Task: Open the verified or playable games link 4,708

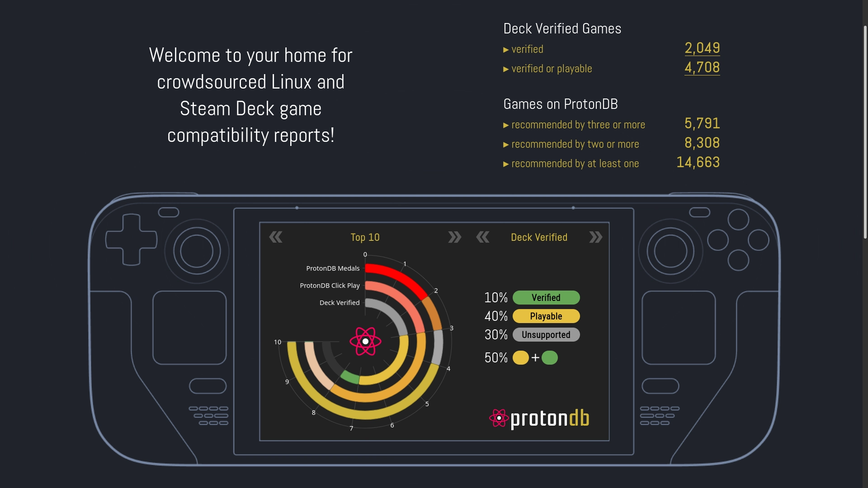Action: tap(702, 69)
